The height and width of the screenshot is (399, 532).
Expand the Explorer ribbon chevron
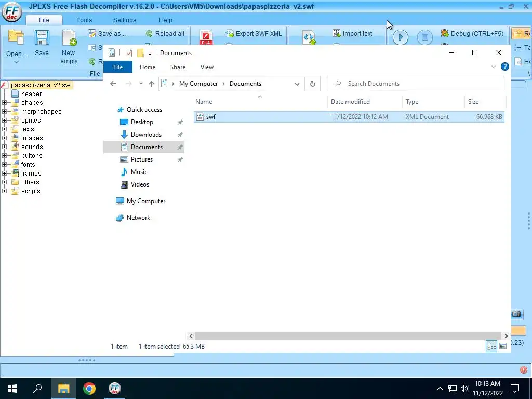[x=494, y=66]
